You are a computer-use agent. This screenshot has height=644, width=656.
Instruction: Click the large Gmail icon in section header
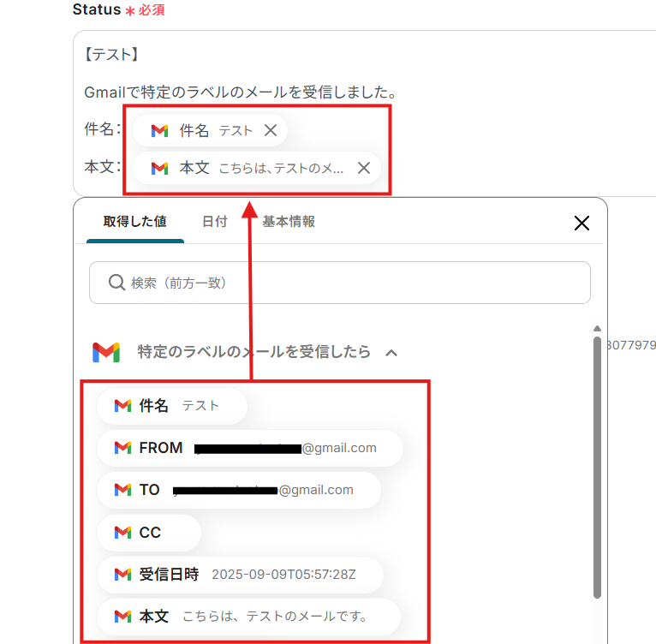pos(106,352)
